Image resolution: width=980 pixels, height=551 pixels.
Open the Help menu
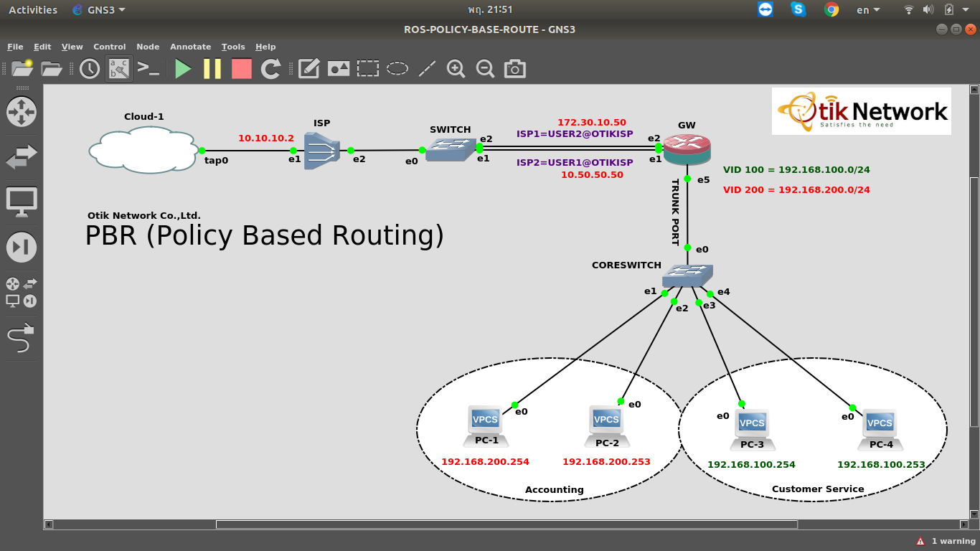pyautogui.click(x=265, y=47)
